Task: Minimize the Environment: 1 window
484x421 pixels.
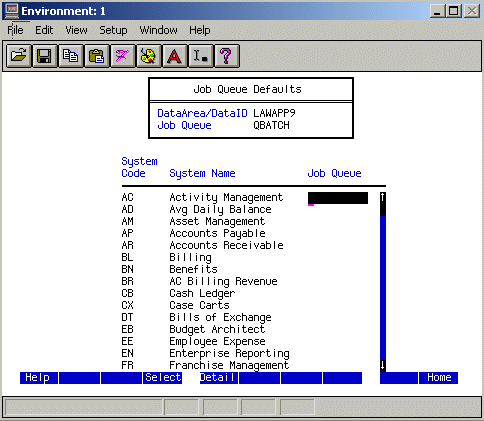Action: pyautogui.click(x=438, y=11)
